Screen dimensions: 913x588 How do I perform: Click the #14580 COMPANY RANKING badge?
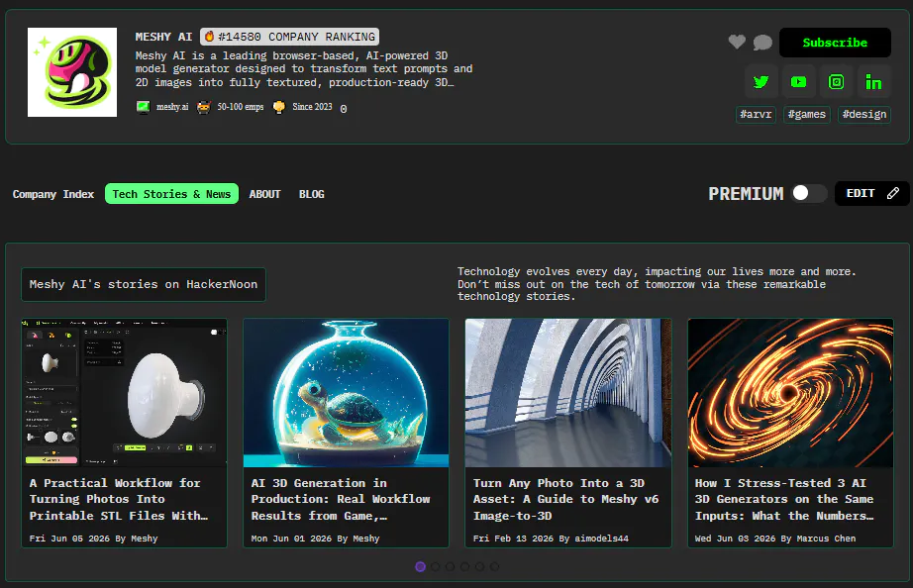click(x=289, y=37)
